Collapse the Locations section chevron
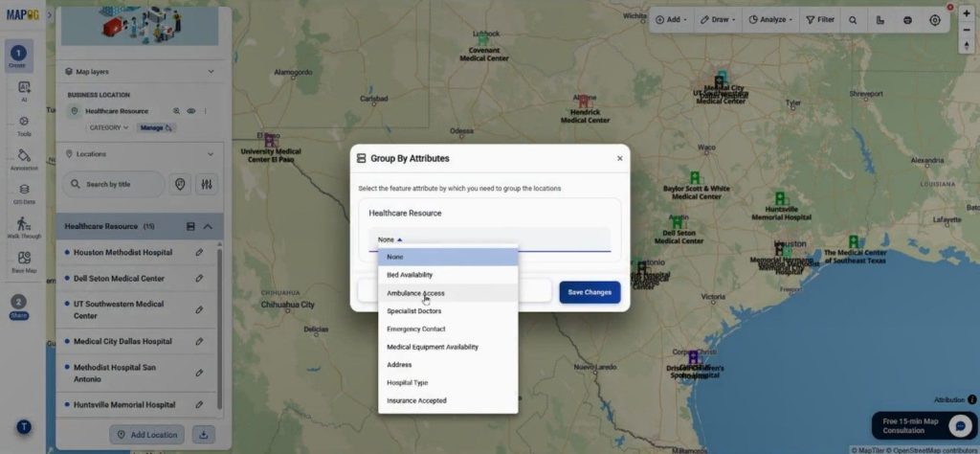 (x=211, y=154)
